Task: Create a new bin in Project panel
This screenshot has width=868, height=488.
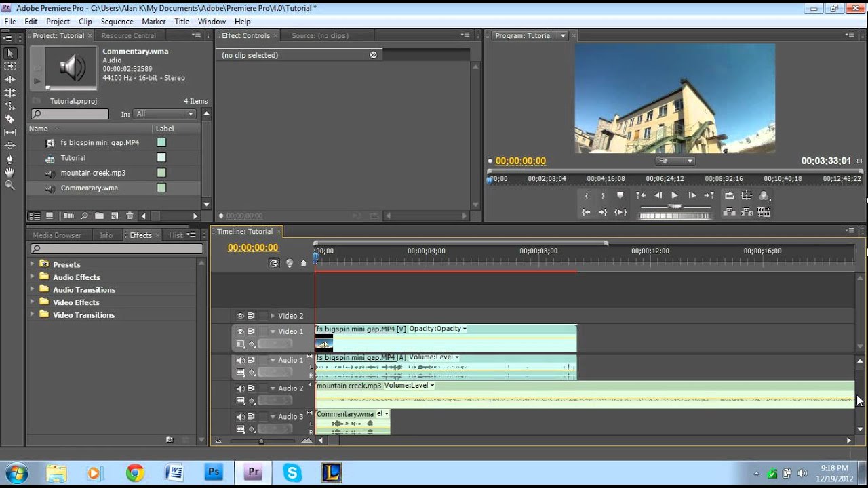Action: (x=99, y=216)
